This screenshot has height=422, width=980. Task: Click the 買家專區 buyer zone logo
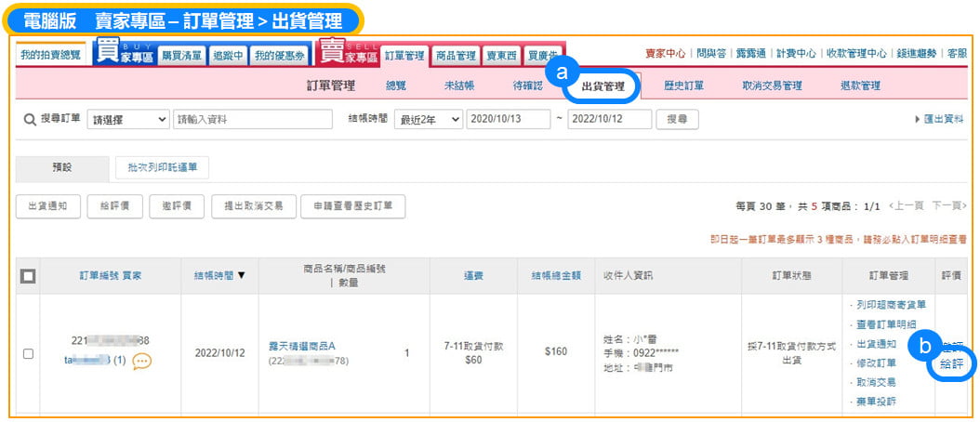124,55
